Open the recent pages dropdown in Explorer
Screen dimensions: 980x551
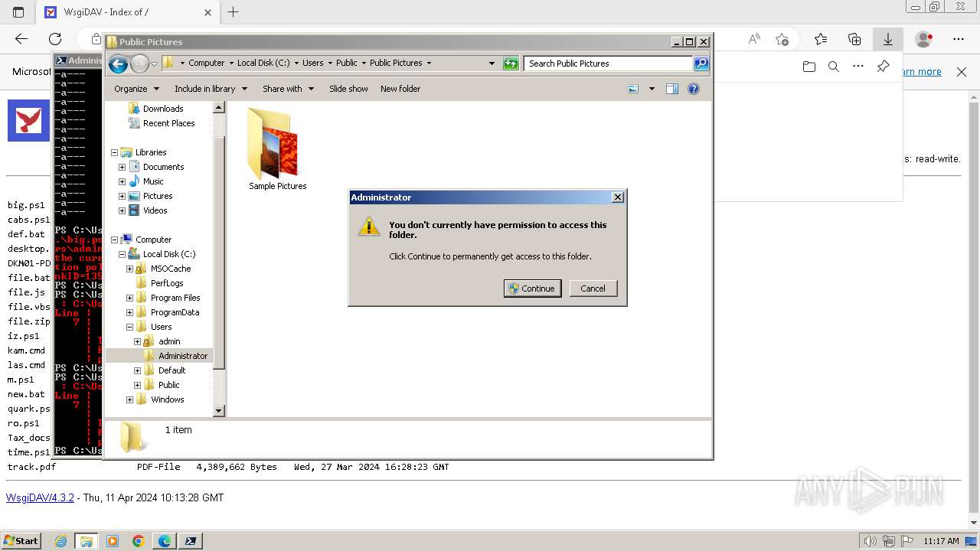154,64
